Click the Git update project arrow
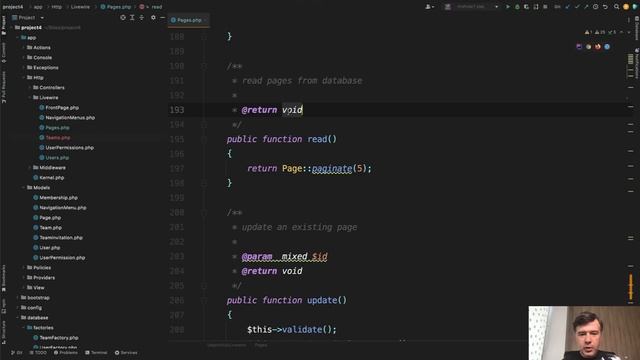Viewport: 640px width, 360px height. coord(567,7)
